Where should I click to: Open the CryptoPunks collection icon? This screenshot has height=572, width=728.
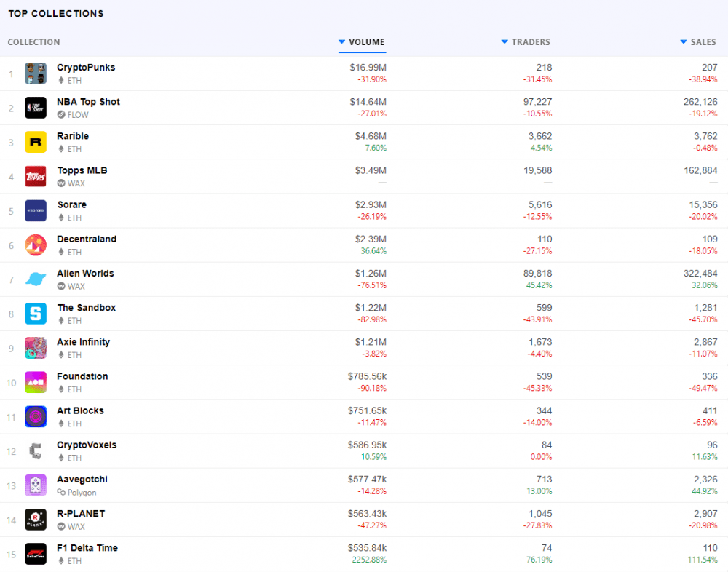(x=36, y=74)
